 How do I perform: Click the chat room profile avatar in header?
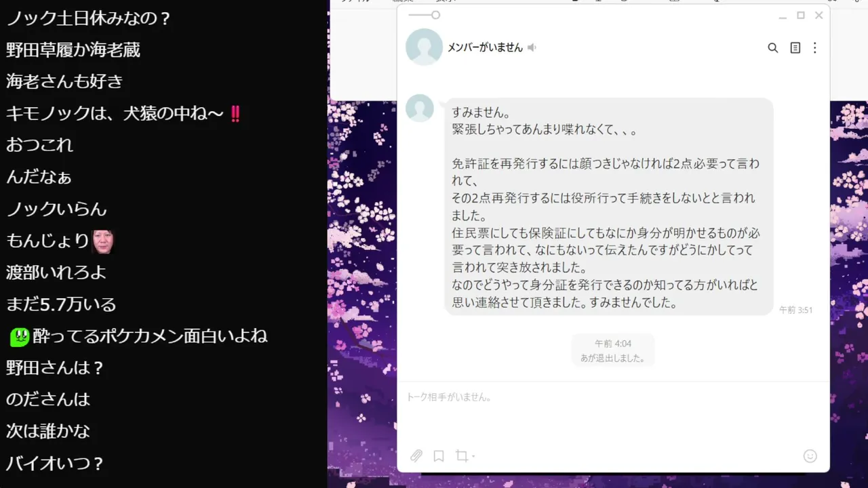coord(424,47)
